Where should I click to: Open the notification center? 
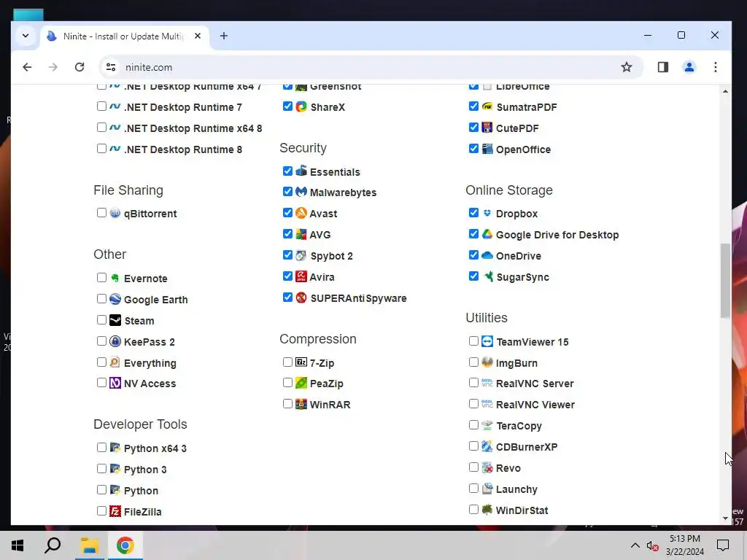pos(723,545)
